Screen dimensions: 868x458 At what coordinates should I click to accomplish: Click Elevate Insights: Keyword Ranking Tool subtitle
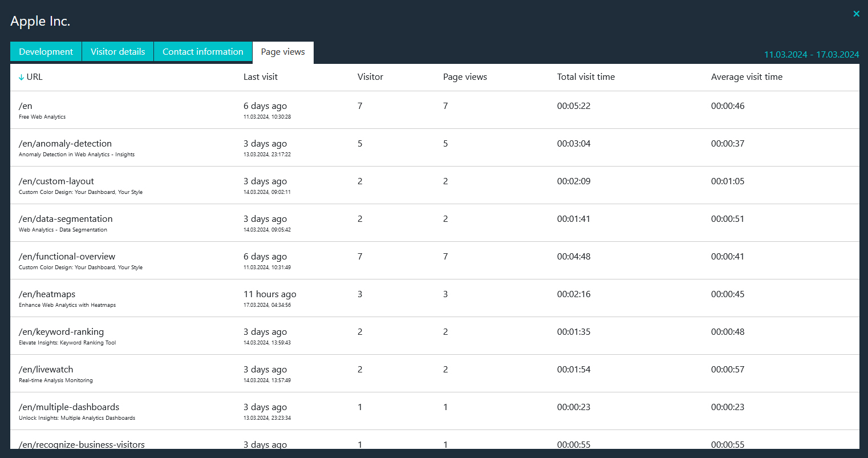[x=67, y=343]
